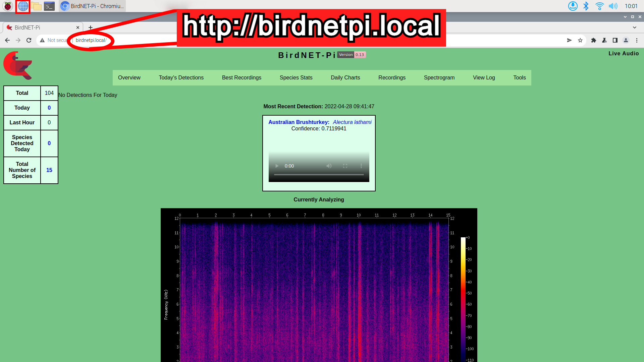The image size is (644, 362).
Task: Switch to the Species Stats section
Action: 296,77
